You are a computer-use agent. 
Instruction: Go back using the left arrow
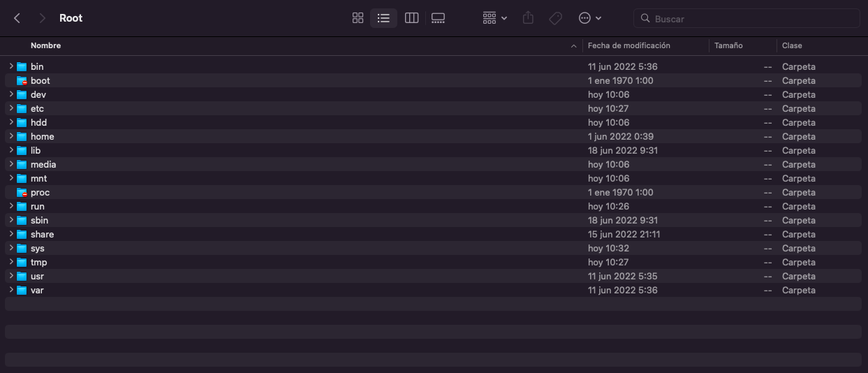tap(17, 18)
